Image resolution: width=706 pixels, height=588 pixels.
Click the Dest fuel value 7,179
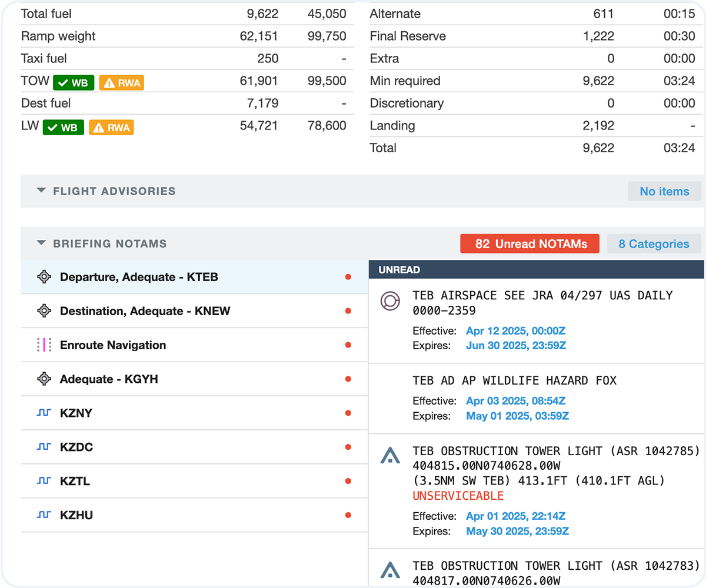pos(263,103)
